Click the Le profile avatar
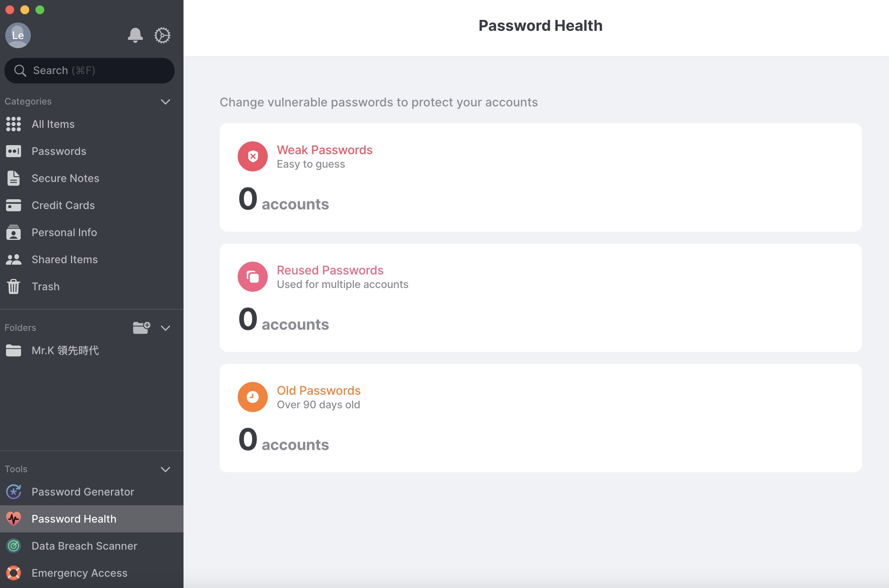Image resolution: width=889 pixels, height=588 pixels. click(18, 35)
